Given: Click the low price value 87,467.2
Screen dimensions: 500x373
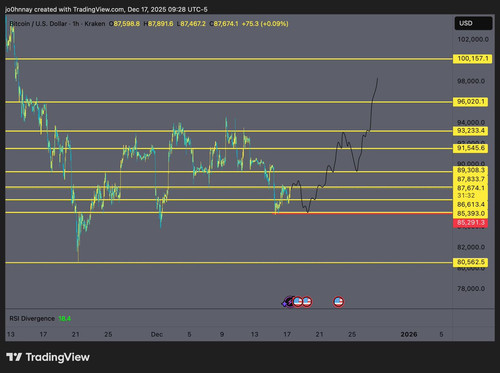Looking at the screenshot, I should coord(193,24).
